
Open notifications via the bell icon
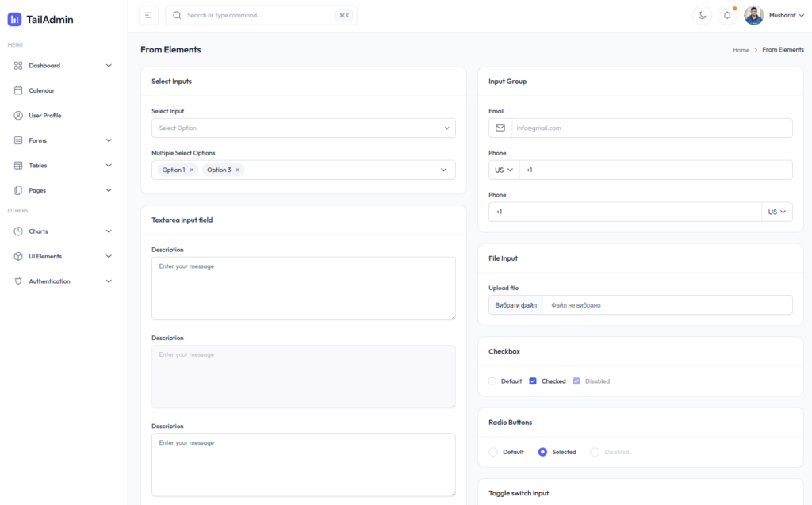coord(727,15)
